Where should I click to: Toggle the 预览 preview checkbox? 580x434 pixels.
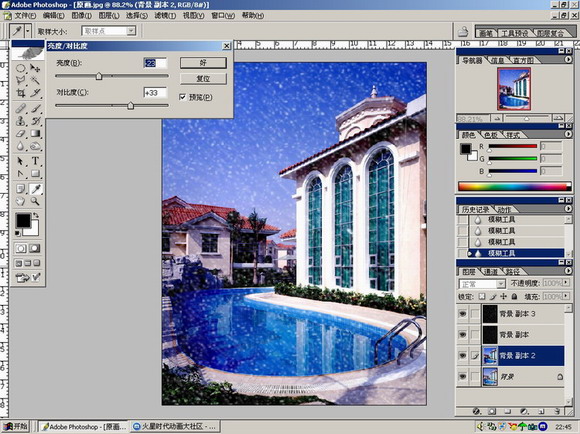click(182, 97)
